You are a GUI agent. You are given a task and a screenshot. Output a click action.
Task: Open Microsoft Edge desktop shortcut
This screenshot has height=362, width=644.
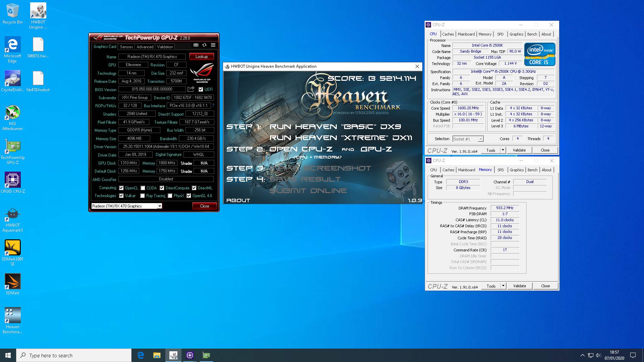(x=12, y=50)
